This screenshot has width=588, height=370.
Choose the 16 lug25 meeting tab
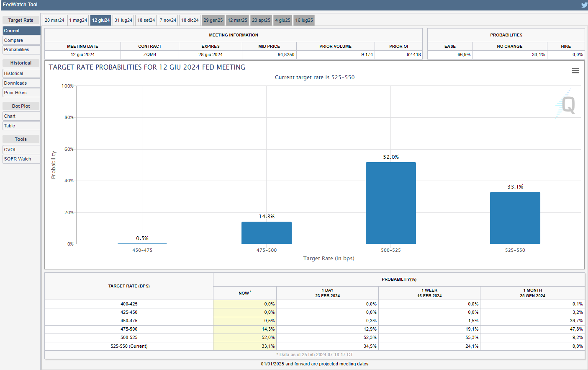coord(304,20)
